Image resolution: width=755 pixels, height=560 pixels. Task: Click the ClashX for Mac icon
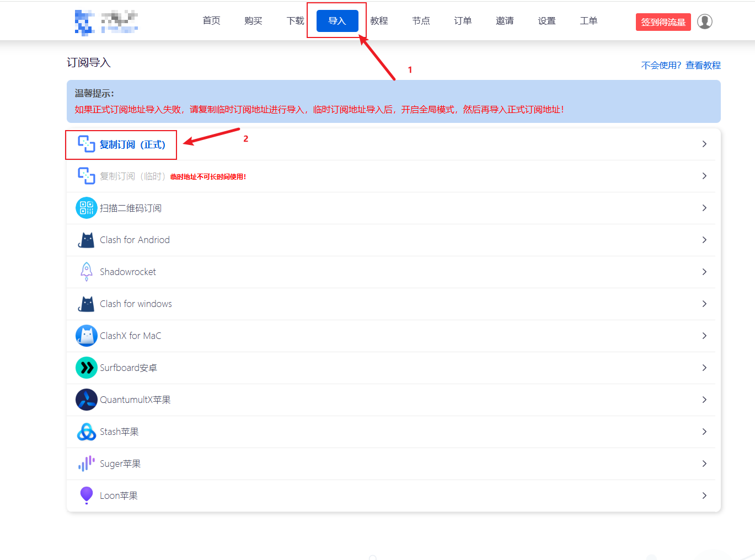[87, 336]
